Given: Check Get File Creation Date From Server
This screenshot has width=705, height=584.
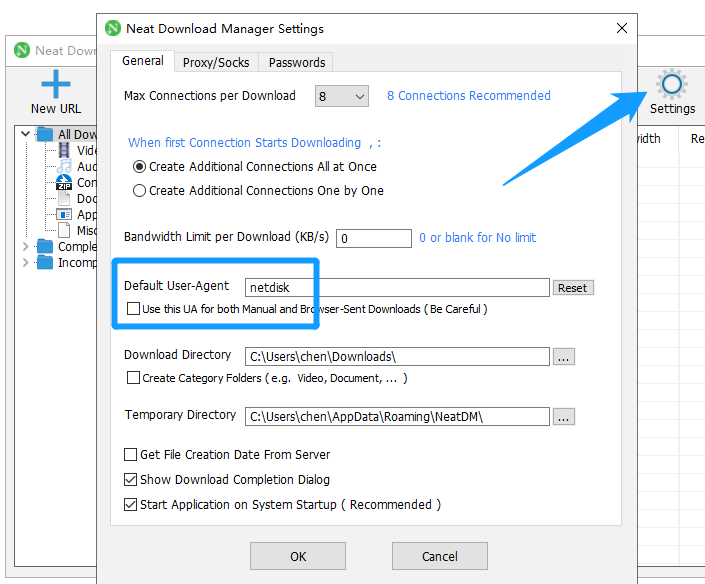Looking at the screenshot, I should [130, 455].
